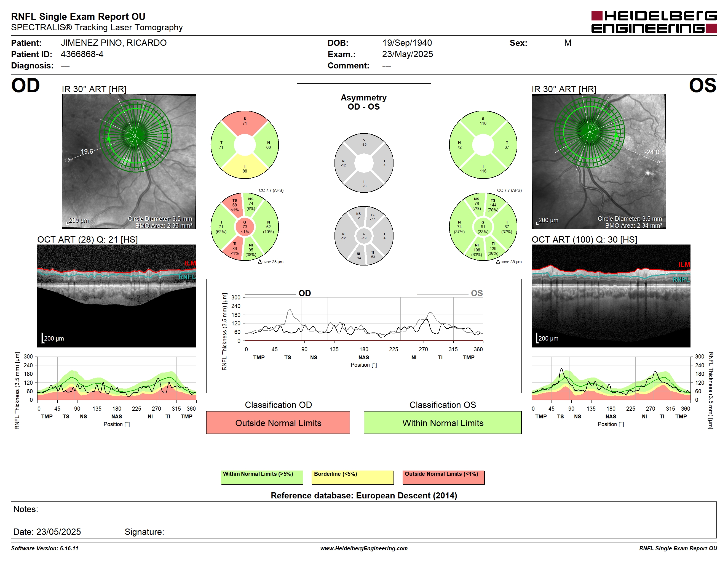Click the Signature field
This screenshot has height=563, width=728.
pos(144,532)
